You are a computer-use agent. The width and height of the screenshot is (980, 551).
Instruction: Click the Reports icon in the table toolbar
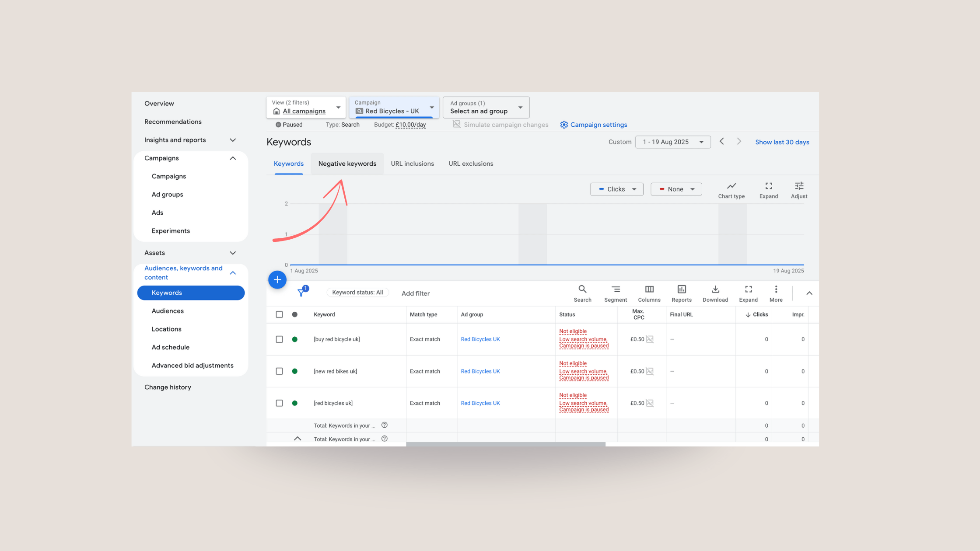click(681, 293)
